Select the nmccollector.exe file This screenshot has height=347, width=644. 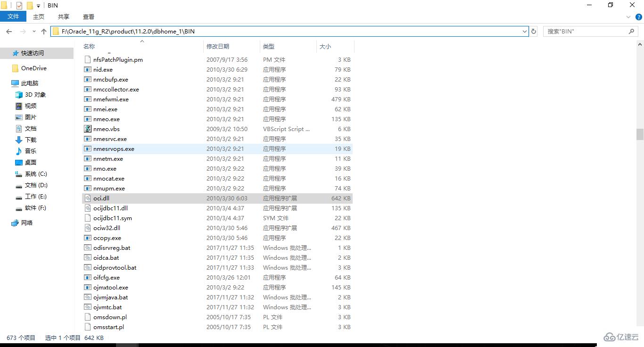pos(217,89)
